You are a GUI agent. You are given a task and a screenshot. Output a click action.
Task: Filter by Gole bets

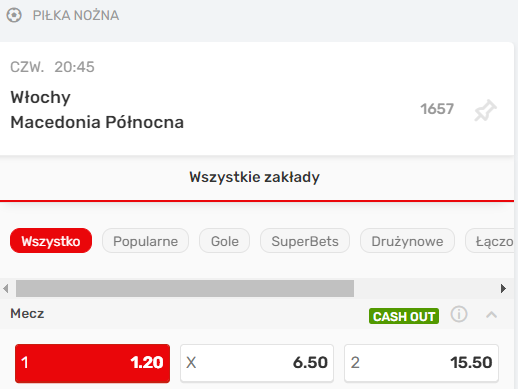[x=224, y=241]
